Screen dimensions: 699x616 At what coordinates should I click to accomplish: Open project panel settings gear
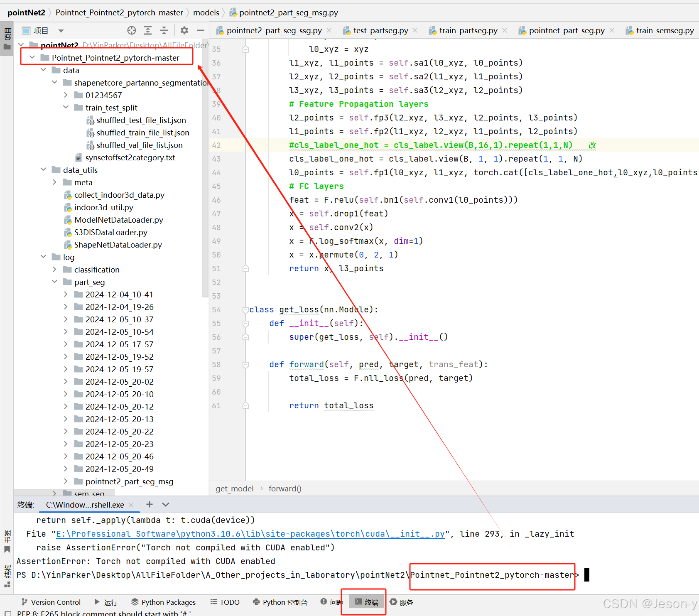click(x=184, y=30)
